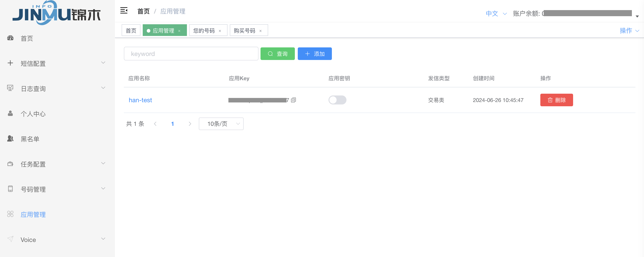644x257 pixels.
Task: Click the JINMU logo
Action: [x=57, y=13]
